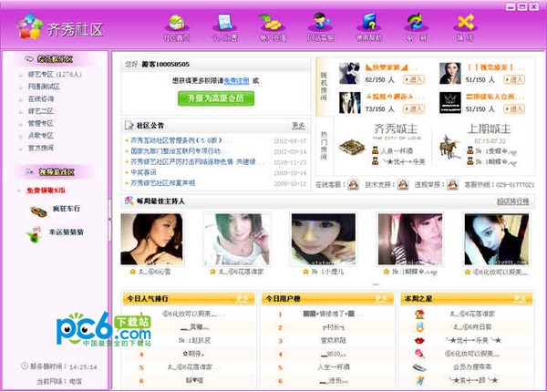
Task: Open the 超级排行榜 link
Action: click(x=512, y=201)
